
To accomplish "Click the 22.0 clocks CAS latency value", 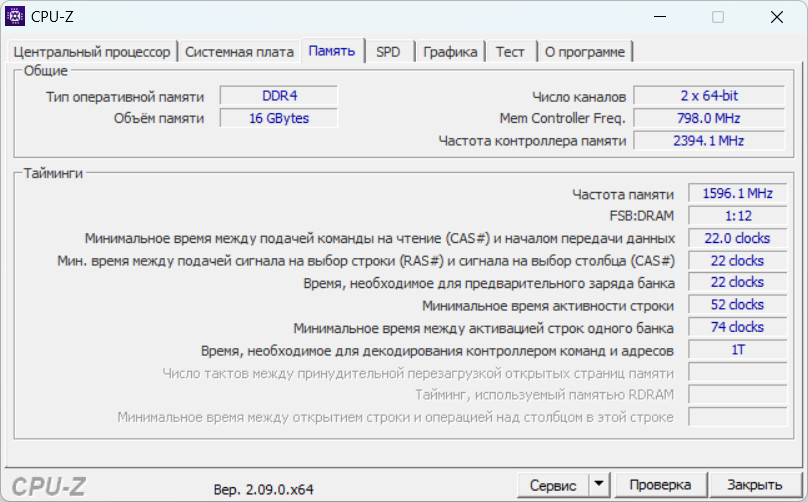I will click(x=737, y=238).
